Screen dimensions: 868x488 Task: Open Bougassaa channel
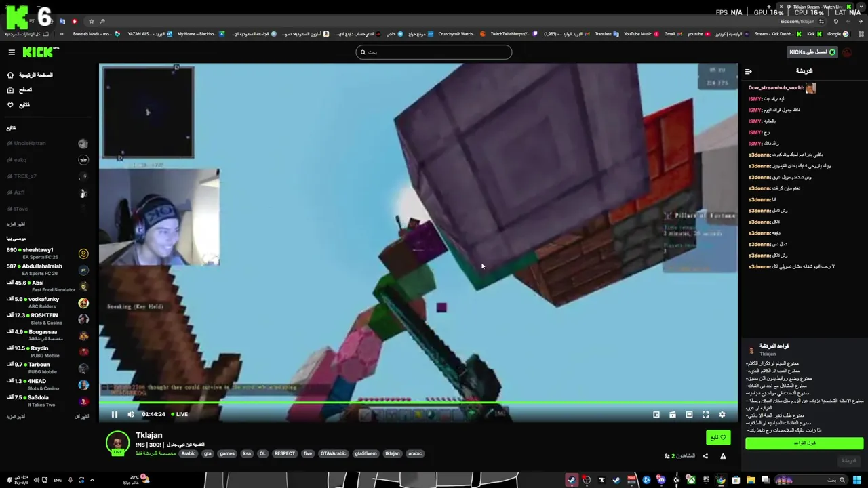pyautogui.click(x=47, y=335)
